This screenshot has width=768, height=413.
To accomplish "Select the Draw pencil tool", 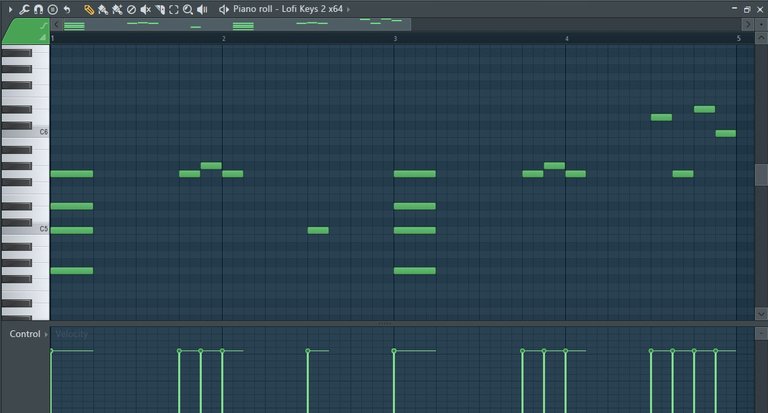I will click(89, 9).
